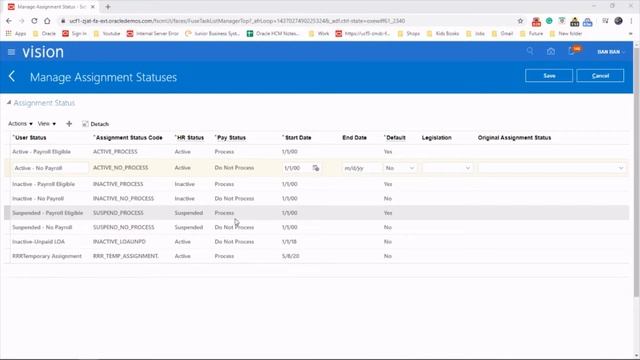This screenshot has width=640, height=360.
Task: Add a new row with plus icon
Action: click(69, 124)
